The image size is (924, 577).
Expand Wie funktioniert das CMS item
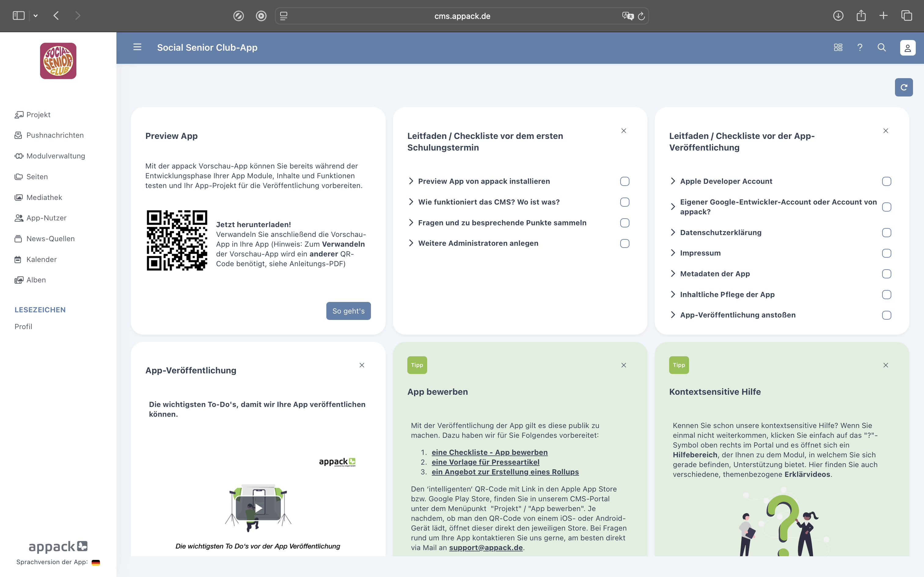(411, 202)
